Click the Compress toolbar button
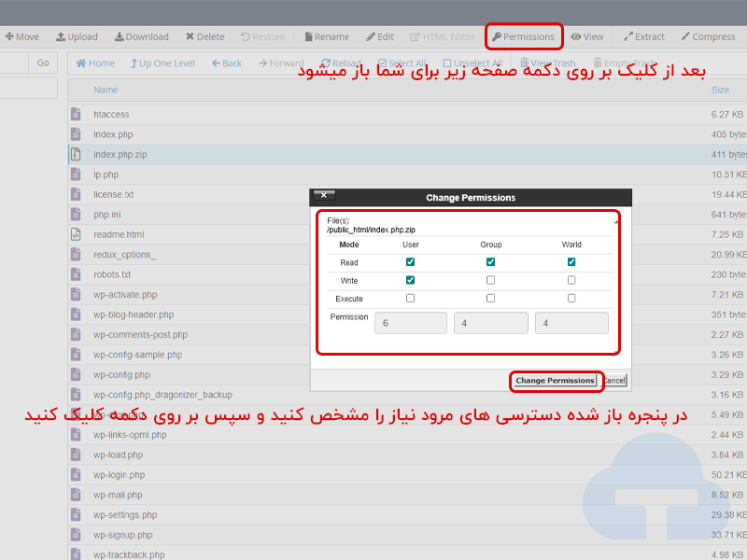 pos(708,36)
